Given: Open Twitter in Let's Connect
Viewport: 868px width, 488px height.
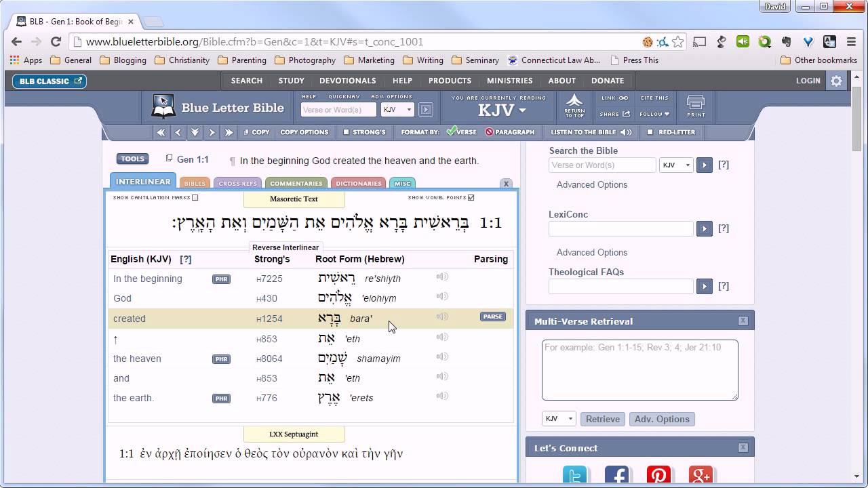Looking at the screenshot, I should pos(575,476).
